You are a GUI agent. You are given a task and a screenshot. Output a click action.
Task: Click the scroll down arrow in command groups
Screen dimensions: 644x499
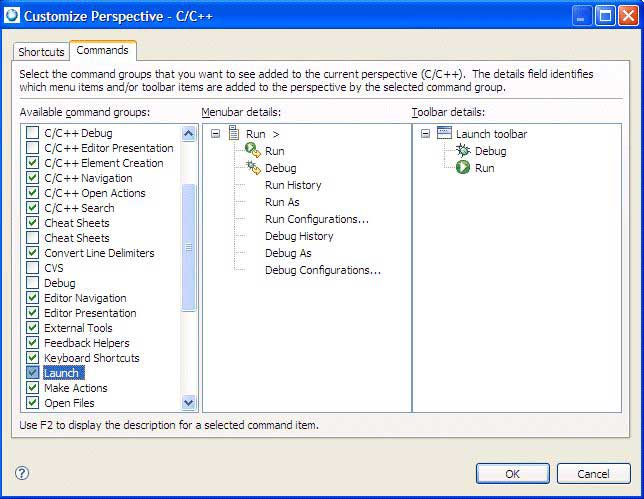189,402
